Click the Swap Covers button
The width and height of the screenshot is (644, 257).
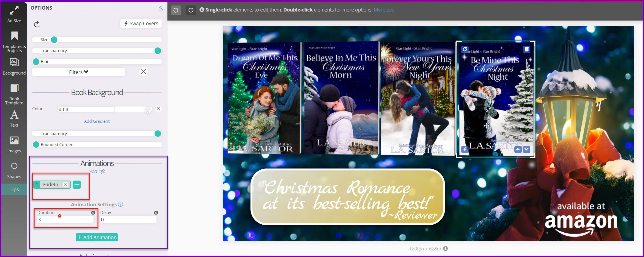coord(141,23)
